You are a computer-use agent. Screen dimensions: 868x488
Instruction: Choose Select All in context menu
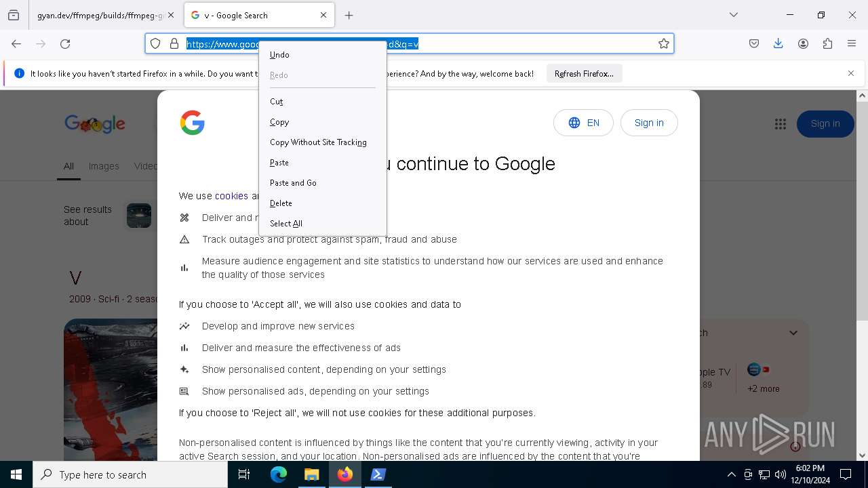322,224
